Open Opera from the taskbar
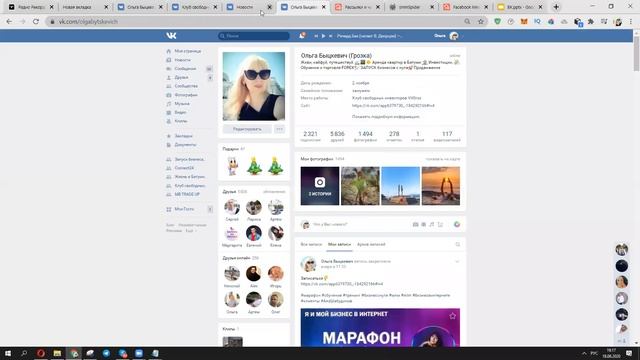The width and height of the screenshot is (640, 360). (41, 353)
